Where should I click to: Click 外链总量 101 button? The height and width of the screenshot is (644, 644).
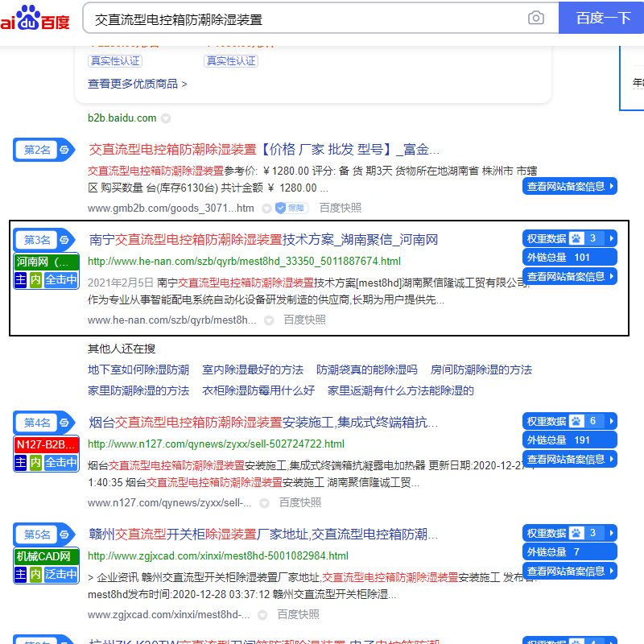tap(570, 257)
